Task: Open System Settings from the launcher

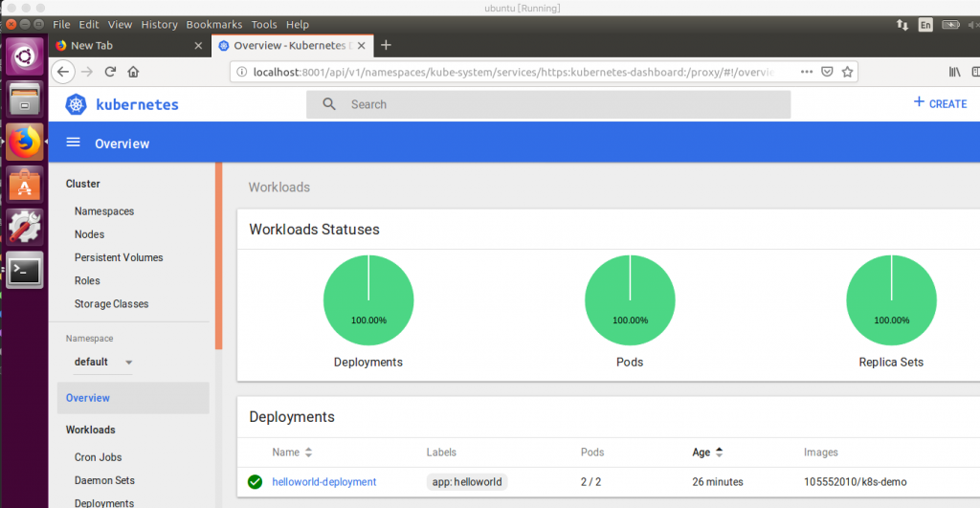Action: coord(24,227)
